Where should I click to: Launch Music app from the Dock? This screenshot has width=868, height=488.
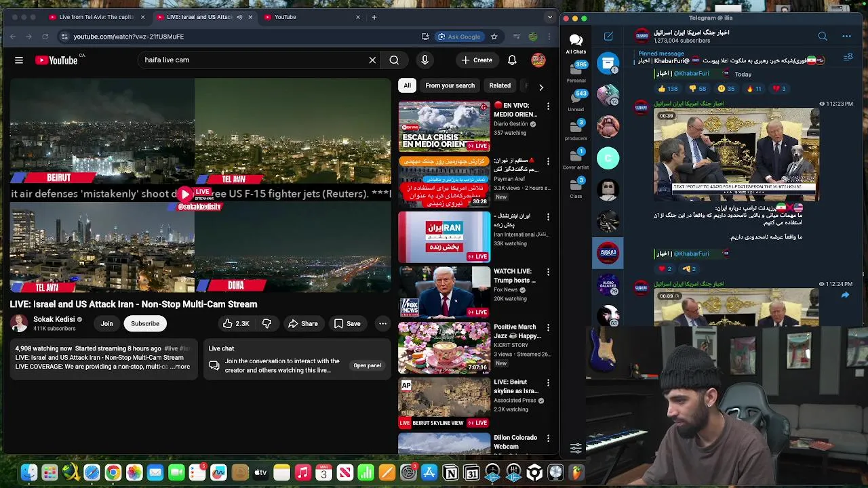point(303,472)
